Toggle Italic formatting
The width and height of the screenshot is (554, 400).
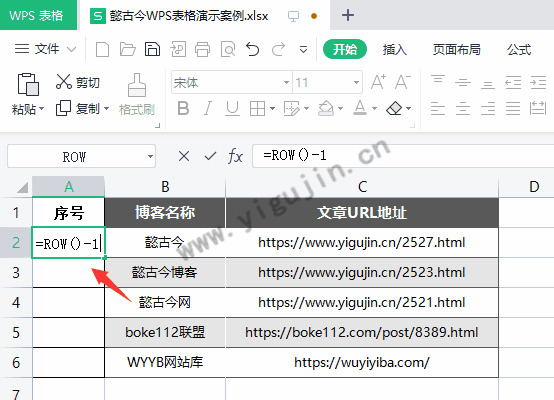click(208, 108)
